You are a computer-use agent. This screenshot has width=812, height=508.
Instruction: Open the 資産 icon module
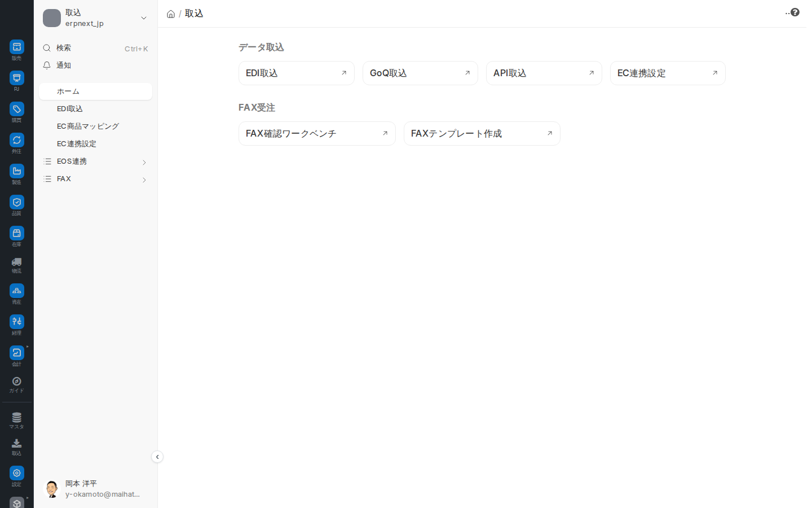click(x=17, y=291)
